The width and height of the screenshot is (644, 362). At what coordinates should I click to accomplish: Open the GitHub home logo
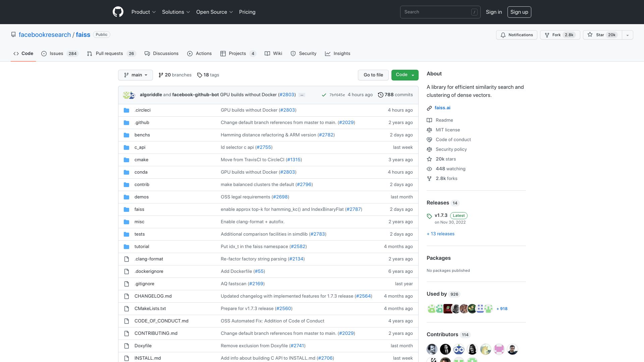pos(118,12)
